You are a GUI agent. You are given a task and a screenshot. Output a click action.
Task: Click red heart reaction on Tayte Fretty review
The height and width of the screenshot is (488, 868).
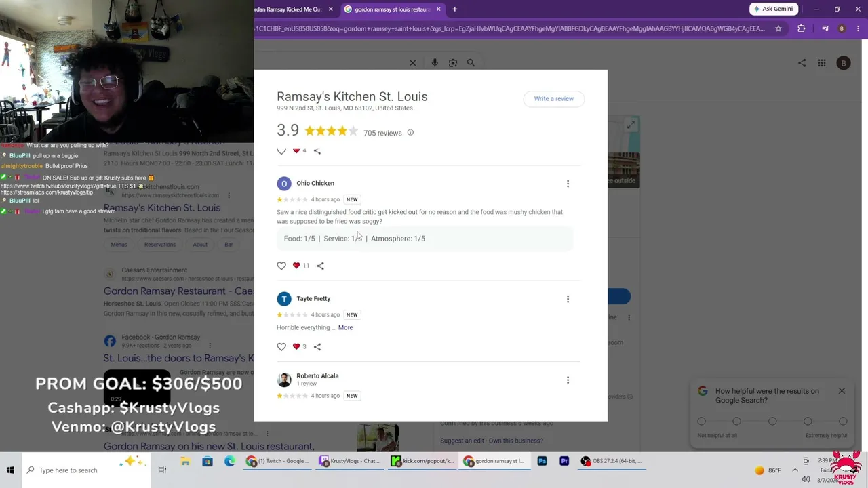click(x=296, y=347)
